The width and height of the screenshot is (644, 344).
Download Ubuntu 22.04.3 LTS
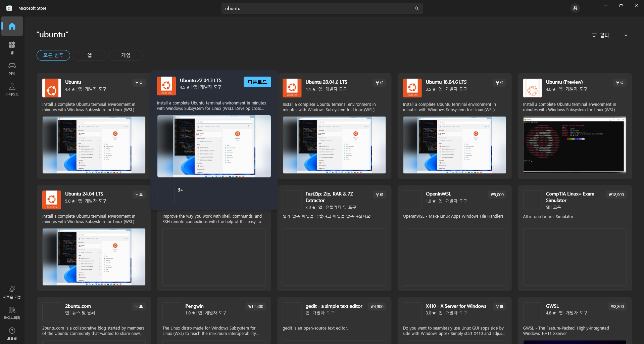pyautogui.click(x=257, y=82)
